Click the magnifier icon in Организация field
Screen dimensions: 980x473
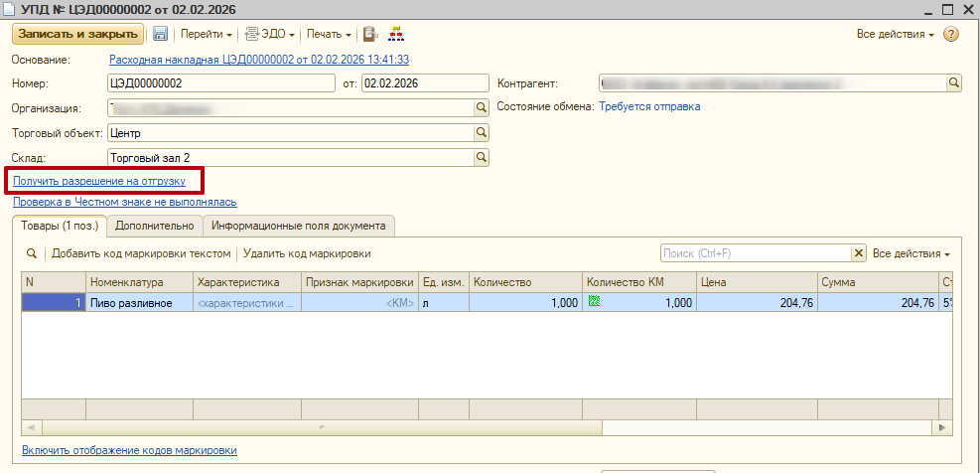[482, 107]
